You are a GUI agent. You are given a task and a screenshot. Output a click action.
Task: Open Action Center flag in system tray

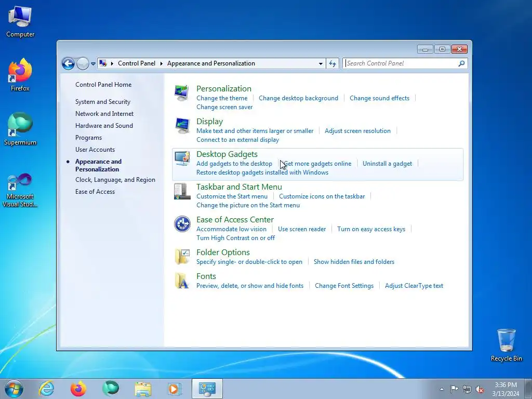(454, 389)
